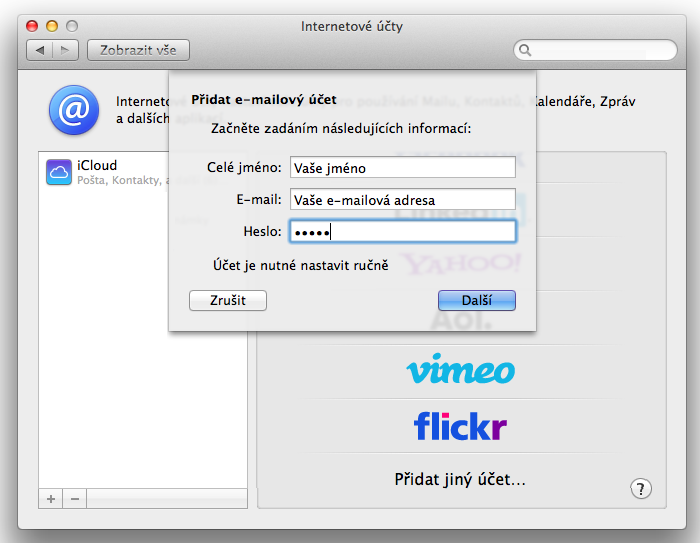Choose the Flickr account provider
The width and height of the screenshot is (700, 543).
coord(461,426)
